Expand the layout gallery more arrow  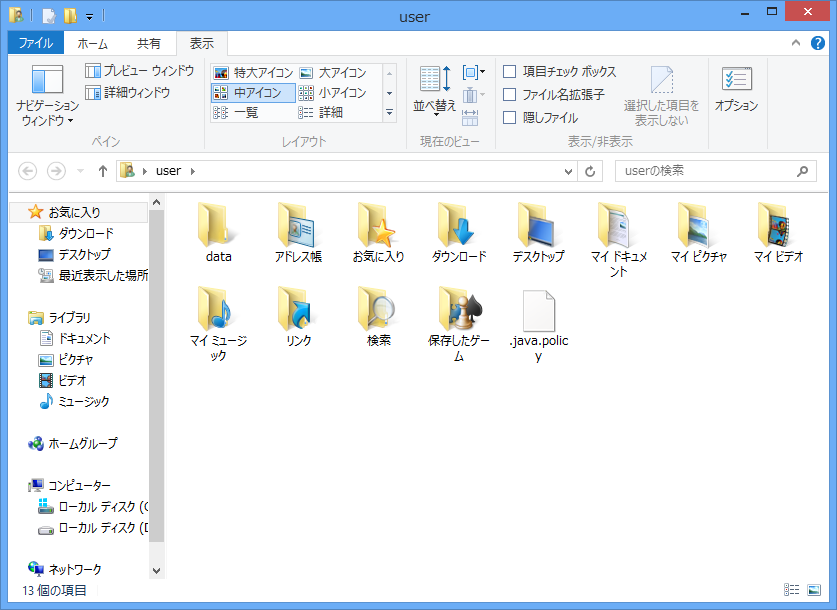coord(390,113)
